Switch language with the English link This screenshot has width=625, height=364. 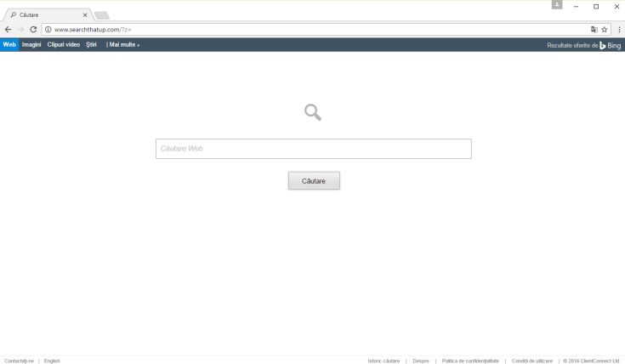click(52, 361)
